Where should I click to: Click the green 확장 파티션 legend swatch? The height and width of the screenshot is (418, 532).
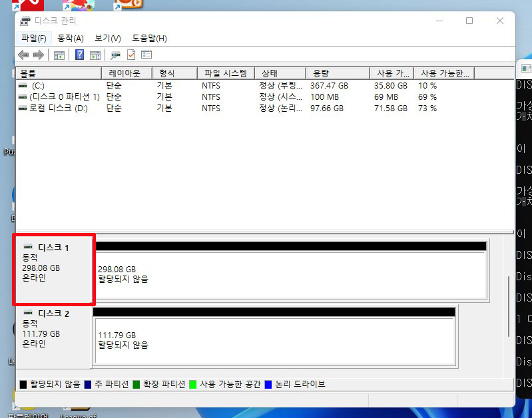136,385
